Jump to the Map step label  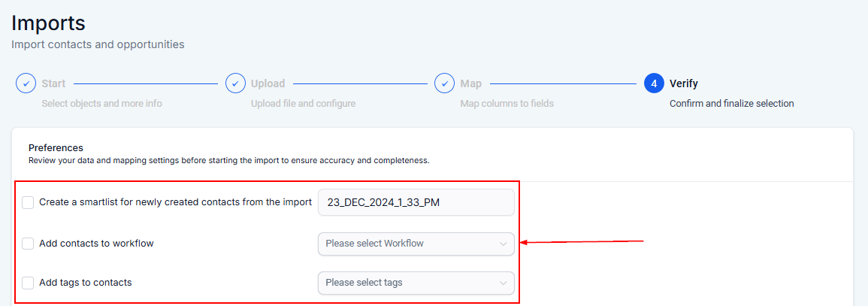471,83
